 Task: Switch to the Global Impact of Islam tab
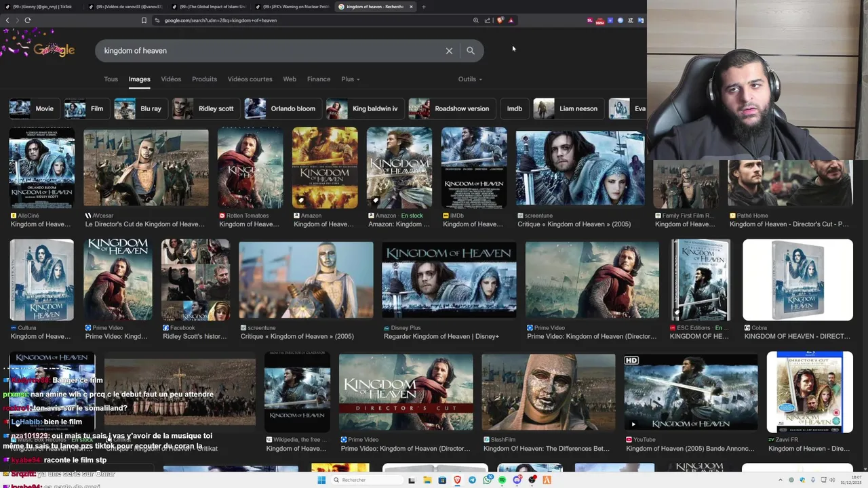pos(210,7)
